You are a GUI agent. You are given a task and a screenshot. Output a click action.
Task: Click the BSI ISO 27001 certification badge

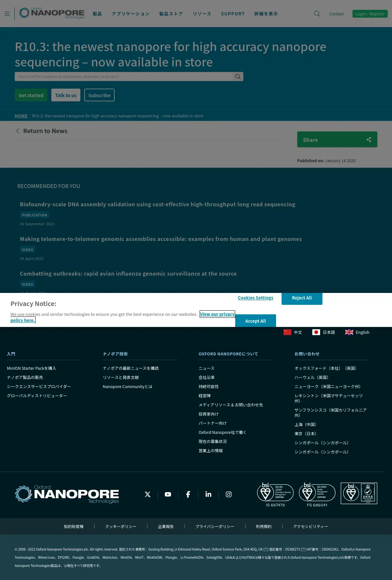[275, 495]
